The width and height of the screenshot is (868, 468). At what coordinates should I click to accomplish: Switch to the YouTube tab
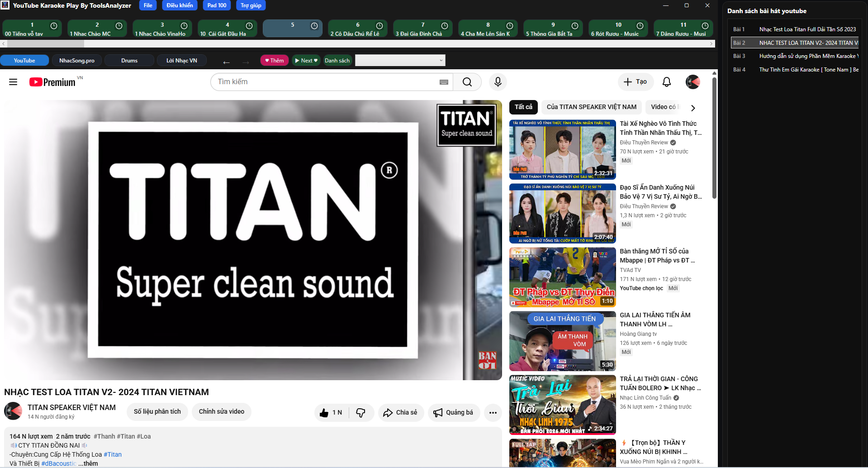tap(24, 60)
